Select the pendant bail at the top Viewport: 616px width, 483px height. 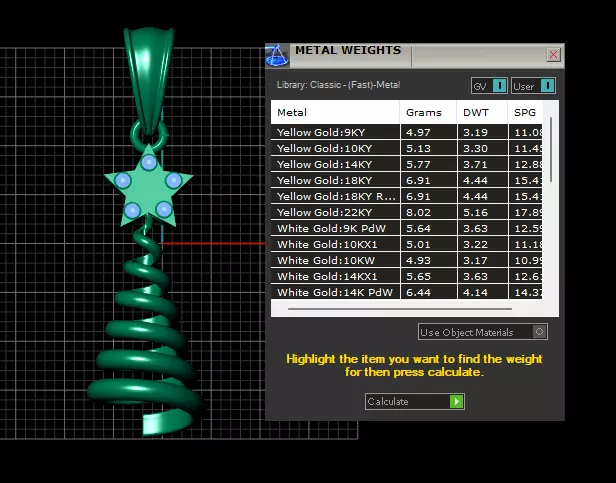[148, 79]
